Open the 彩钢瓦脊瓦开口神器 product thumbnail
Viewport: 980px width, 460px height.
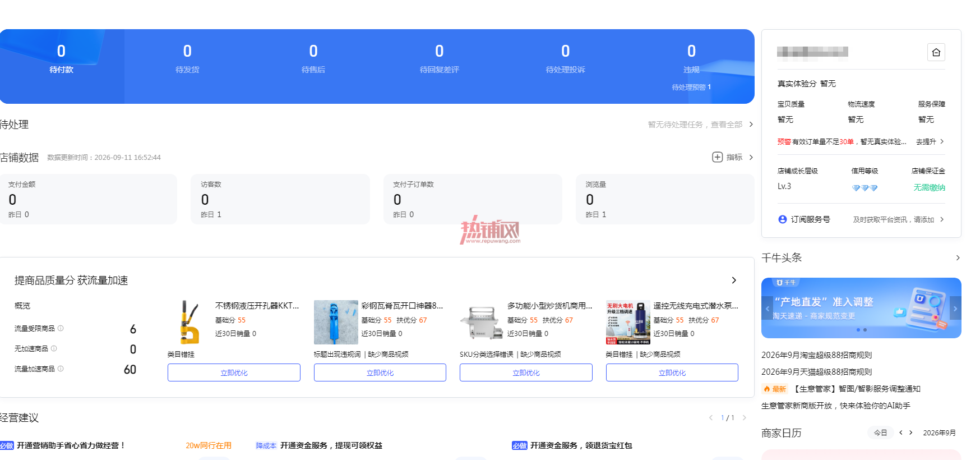[336, 322]
